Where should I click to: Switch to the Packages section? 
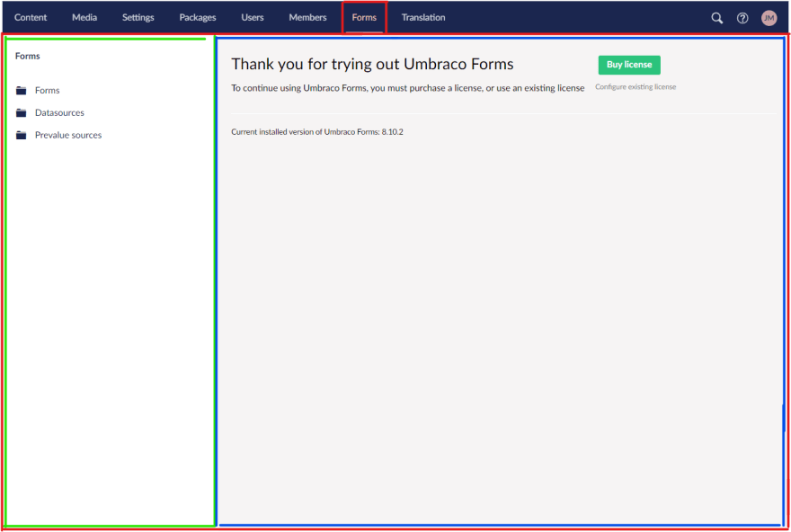pos(198,17)
